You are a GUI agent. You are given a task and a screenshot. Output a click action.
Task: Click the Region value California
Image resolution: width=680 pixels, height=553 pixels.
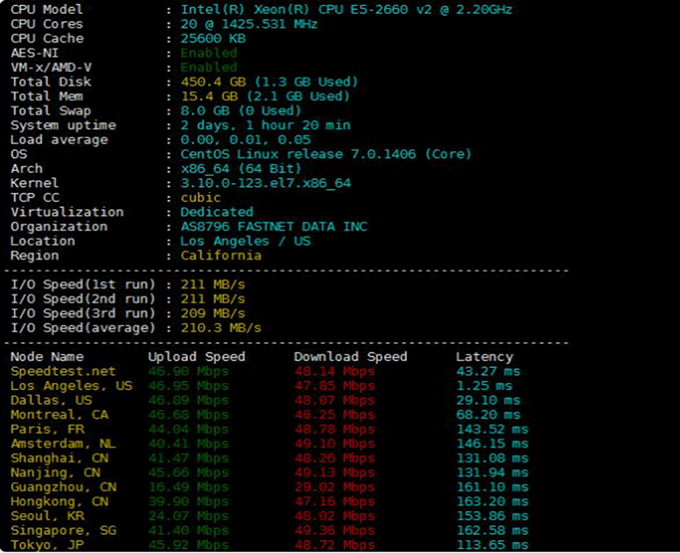tap(221, 256)
